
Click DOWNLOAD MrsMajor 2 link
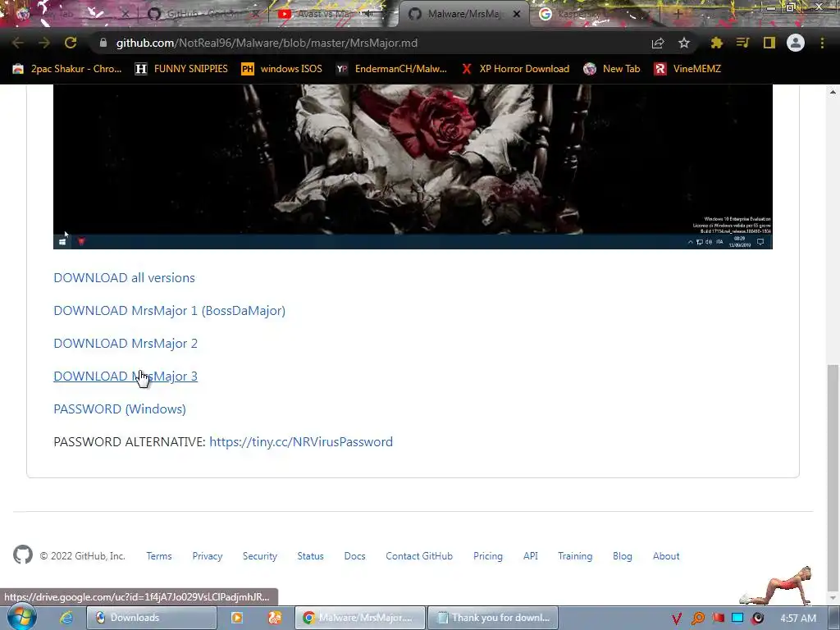point(126,344)
